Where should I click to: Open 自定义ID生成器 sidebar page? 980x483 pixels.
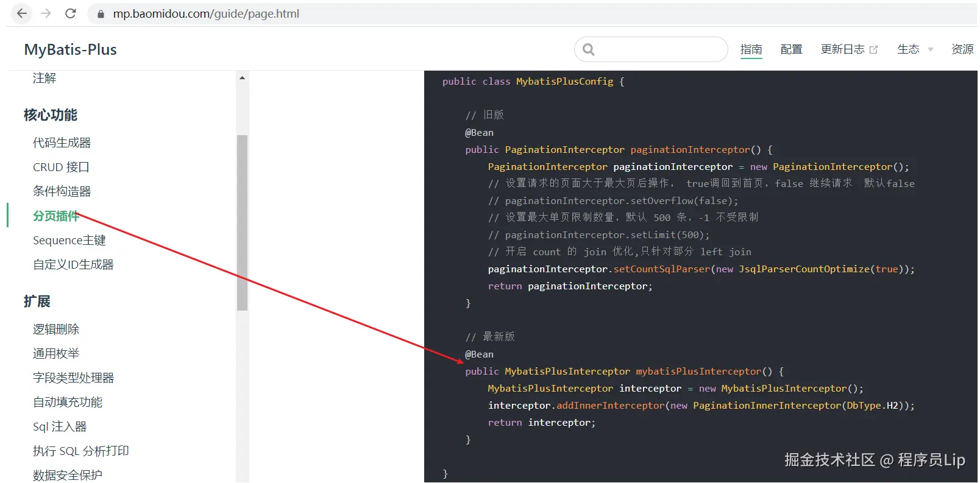(73, 264)
